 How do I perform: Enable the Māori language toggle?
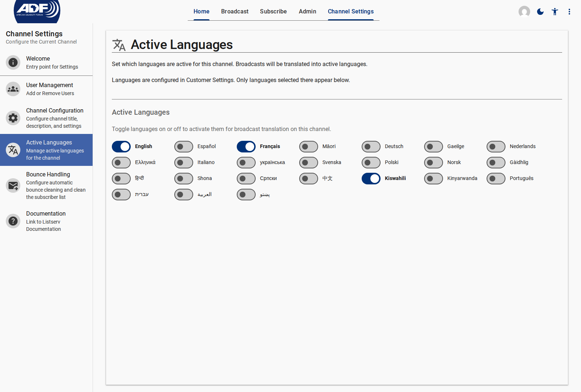309,147
